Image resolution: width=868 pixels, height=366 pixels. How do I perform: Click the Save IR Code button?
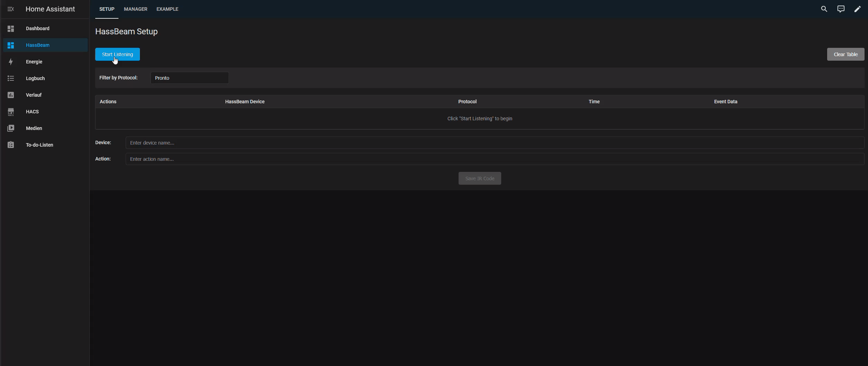pos(480,178)
